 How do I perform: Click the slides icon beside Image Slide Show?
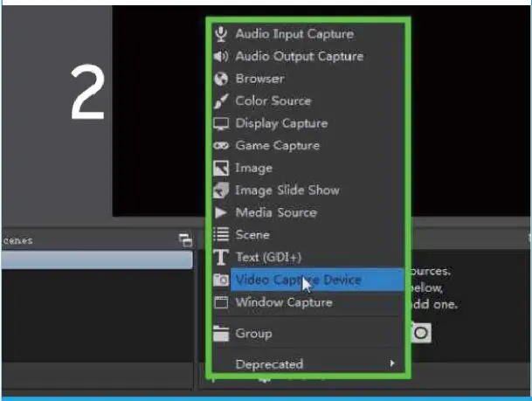click(221, 190)
